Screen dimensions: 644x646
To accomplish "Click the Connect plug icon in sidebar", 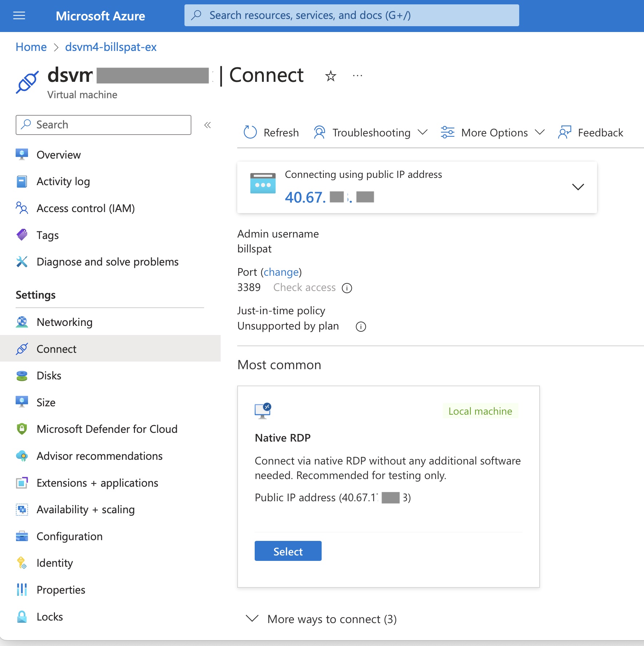I will pyautogui.click(x=22, y=349).
